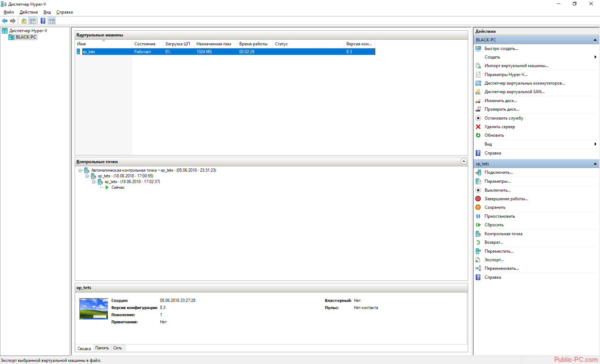
Task: Collapse the xp_tets 17:02:37 checkpoint node
Action: tap(94, 182)
